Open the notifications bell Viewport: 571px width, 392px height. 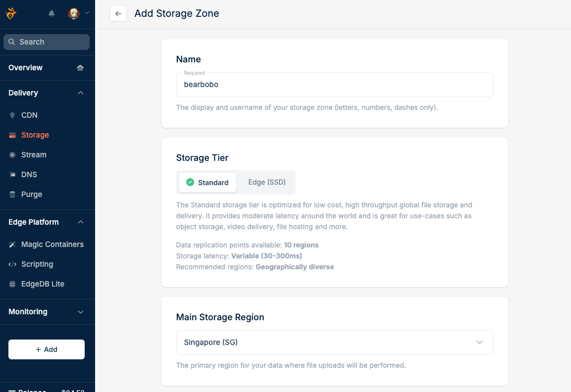click(x=52, y=14)
